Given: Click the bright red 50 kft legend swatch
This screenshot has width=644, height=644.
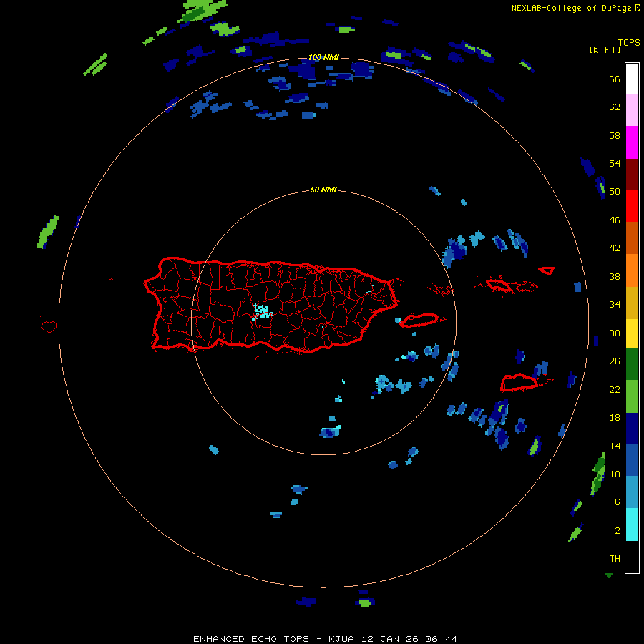Looking at the screenshot, I should coord(632,206).
